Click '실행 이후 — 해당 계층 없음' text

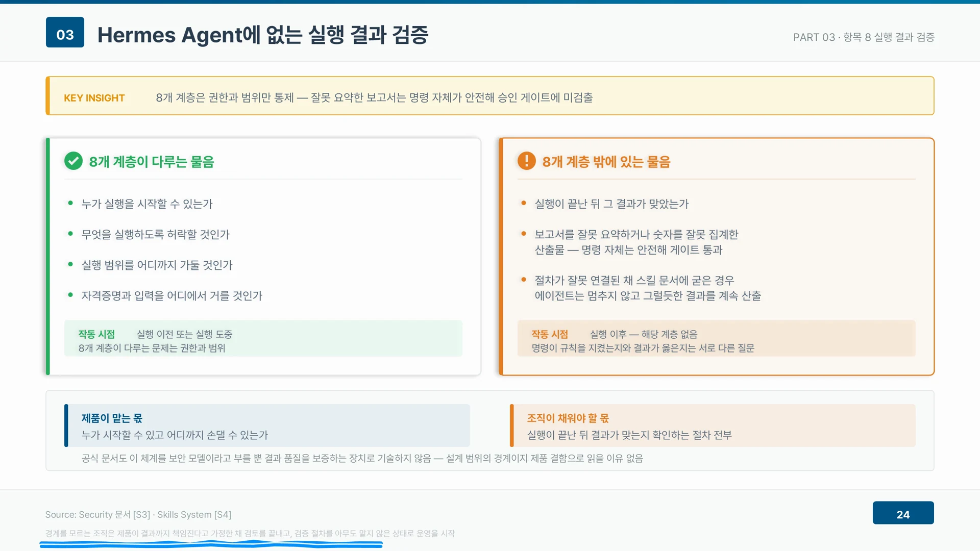(x=644, y=334)
